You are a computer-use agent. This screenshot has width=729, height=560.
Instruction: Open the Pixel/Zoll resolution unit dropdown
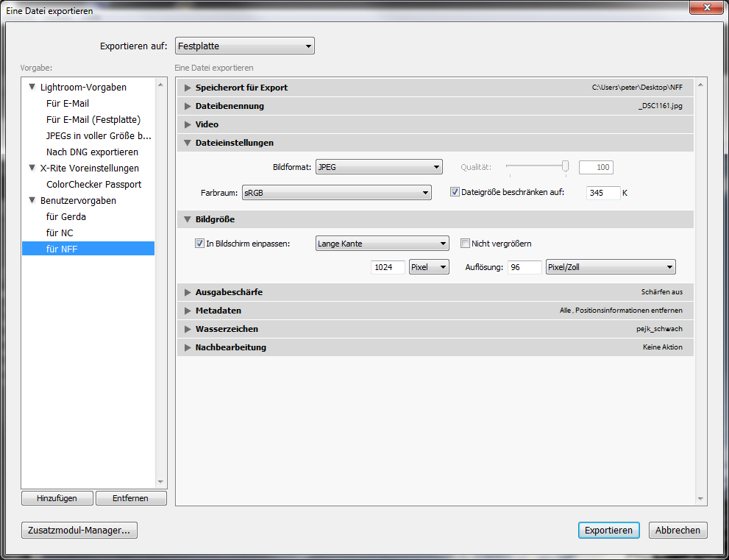pyautogui.click(x=611, y=267)
